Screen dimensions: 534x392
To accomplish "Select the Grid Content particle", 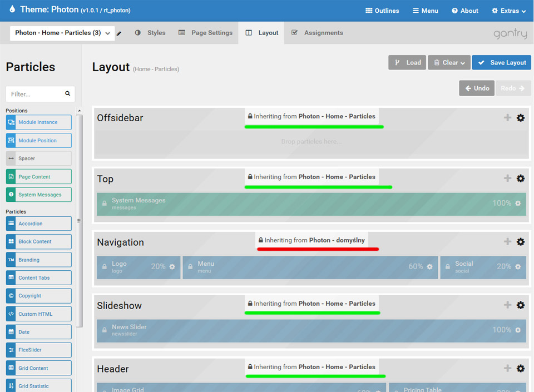I will [x=39, y=368].
